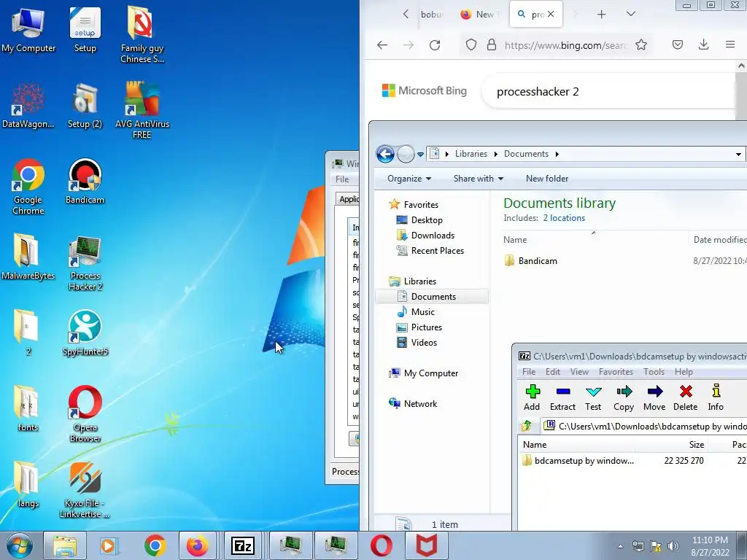Open the Edit menu in 7-Zip
Screen dimensions: 747x560
pyautogui.click(x=553, y=372)
